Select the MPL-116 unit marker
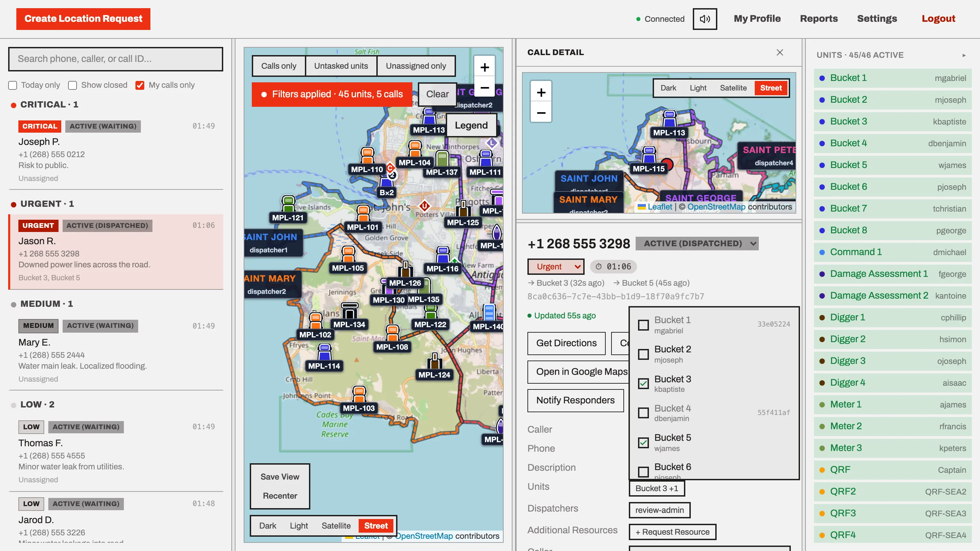Screen dimensions: 980x551 442,261
